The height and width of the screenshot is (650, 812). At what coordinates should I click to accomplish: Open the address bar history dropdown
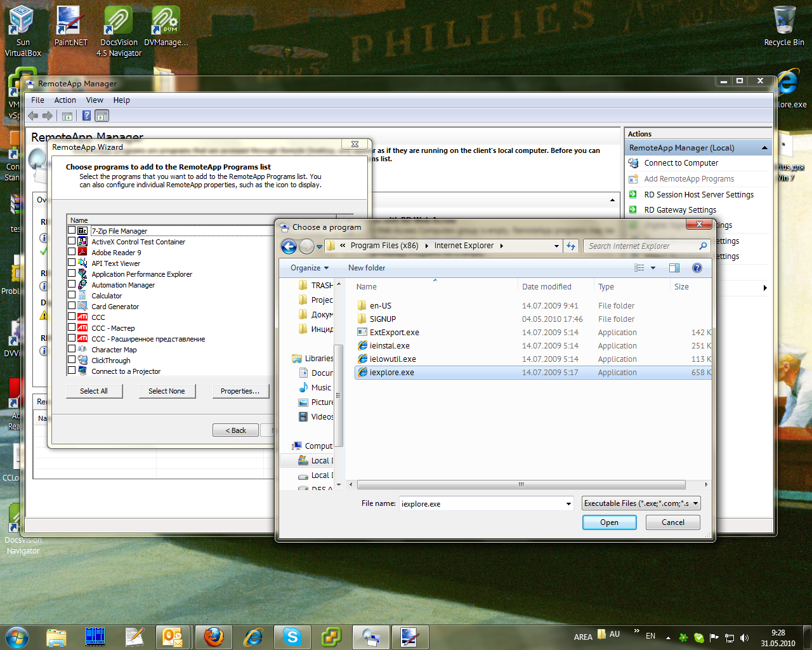click(x=556, y=246)
